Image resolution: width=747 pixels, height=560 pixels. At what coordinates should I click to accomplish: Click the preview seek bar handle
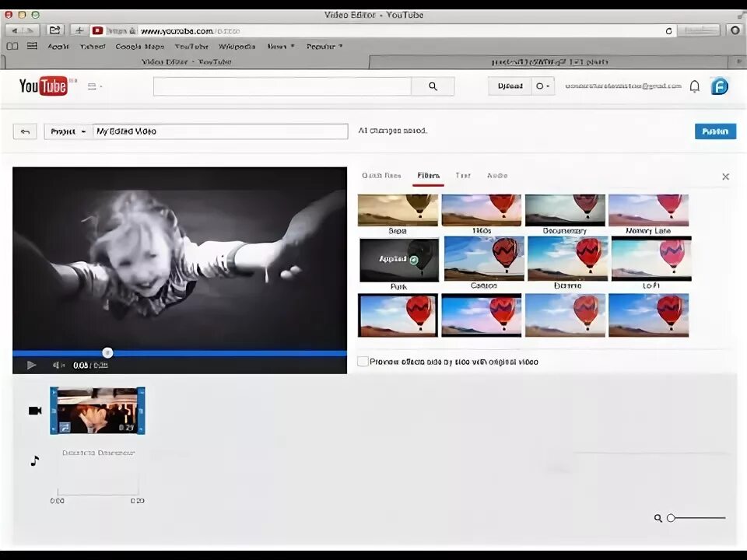pos(107,353)
